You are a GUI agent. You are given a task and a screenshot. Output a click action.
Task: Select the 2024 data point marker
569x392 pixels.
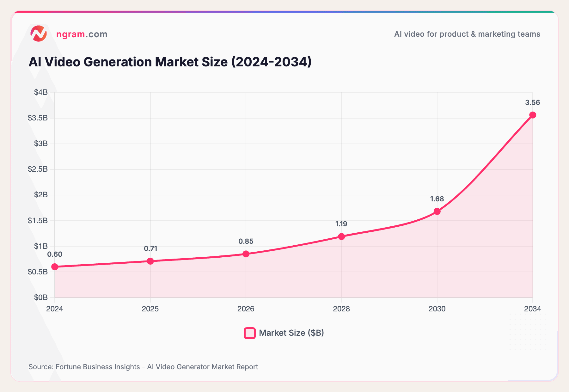55,266
